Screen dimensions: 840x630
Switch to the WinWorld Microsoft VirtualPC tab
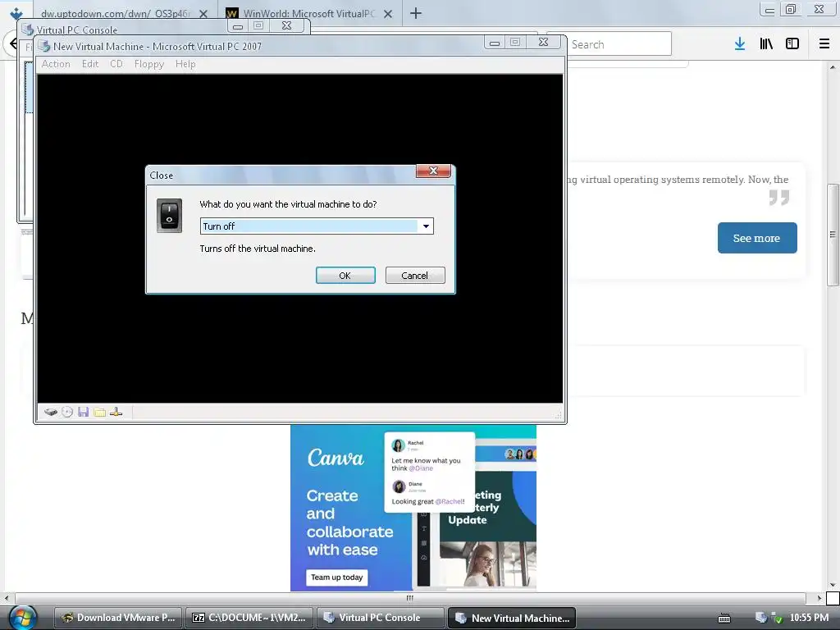coord(309,13)
